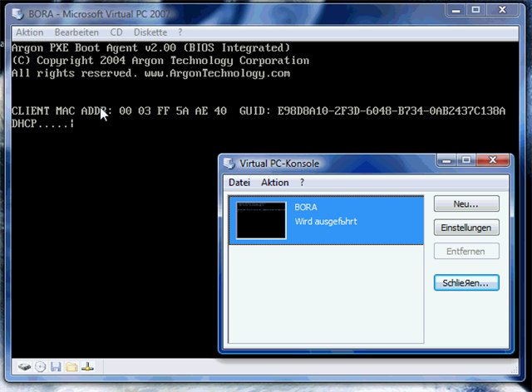Viewport: 532px width, 392px height.
Task: Select the BORA thumbnail preview
Action: click(x=261, y=220)
